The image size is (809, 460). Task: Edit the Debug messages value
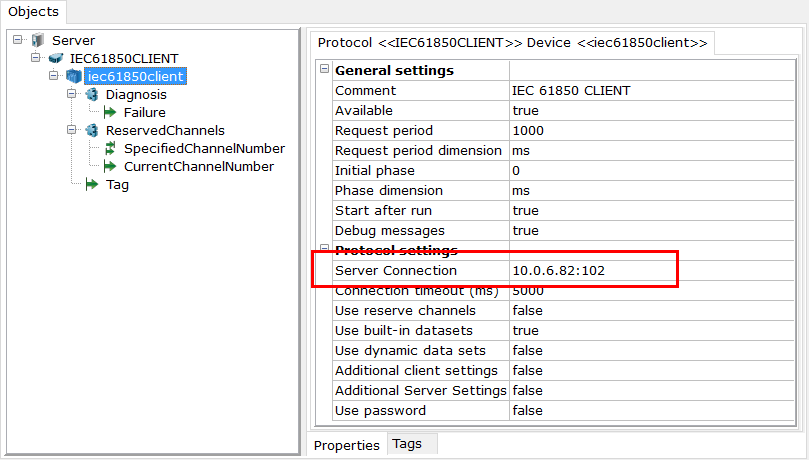[x=652, y=231]
